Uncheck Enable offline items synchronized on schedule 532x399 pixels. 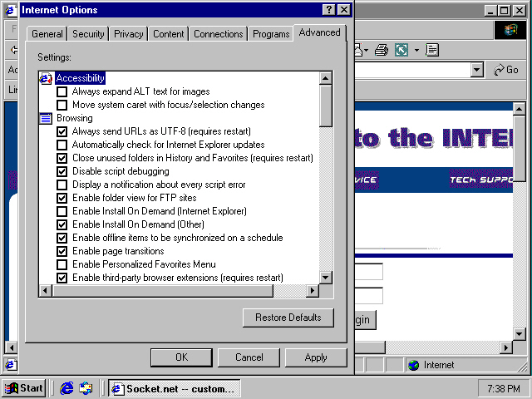coord(62,238)
